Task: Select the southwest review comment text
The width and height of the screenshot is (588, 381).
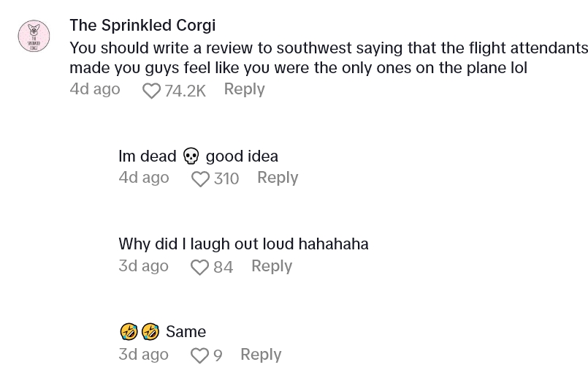Action: tap(329, 58)
